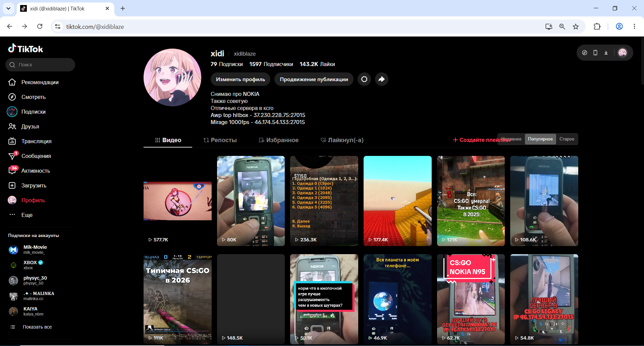The image size is (644, 346).
Task: Open Chrome three-dot menu
Action: tap(634, 26)
